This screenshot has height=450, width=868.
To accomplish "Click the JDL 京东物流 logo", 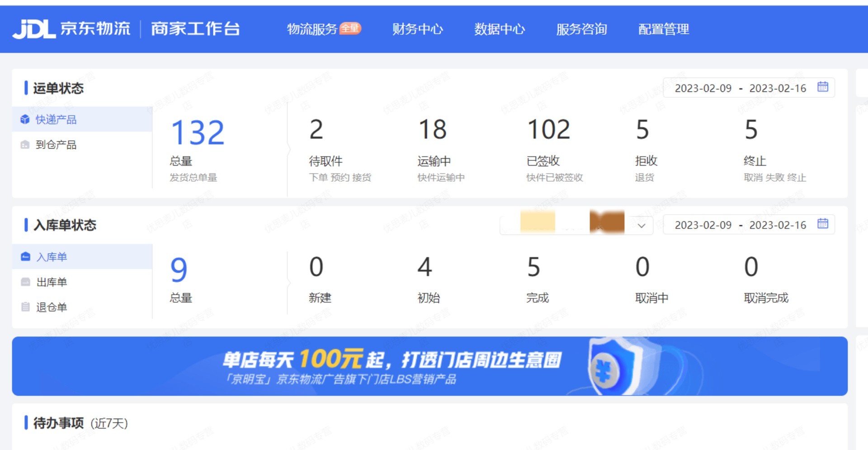I will click(71, 29).
